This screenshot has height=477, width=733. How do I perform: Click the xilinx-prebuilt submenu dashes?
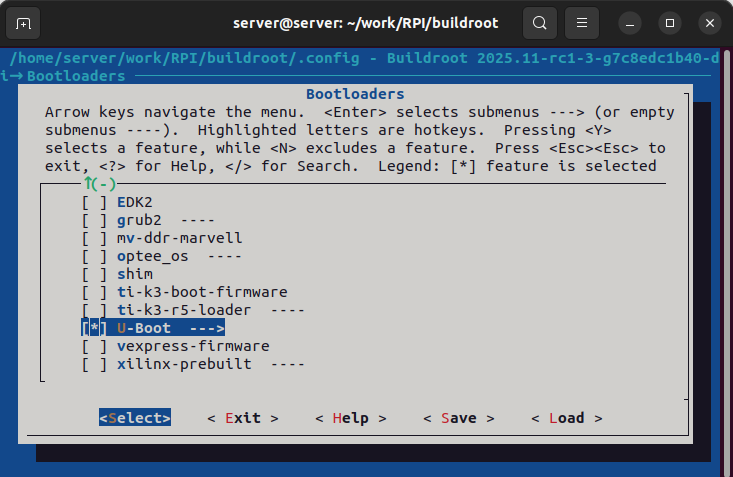tap(287, 364)
